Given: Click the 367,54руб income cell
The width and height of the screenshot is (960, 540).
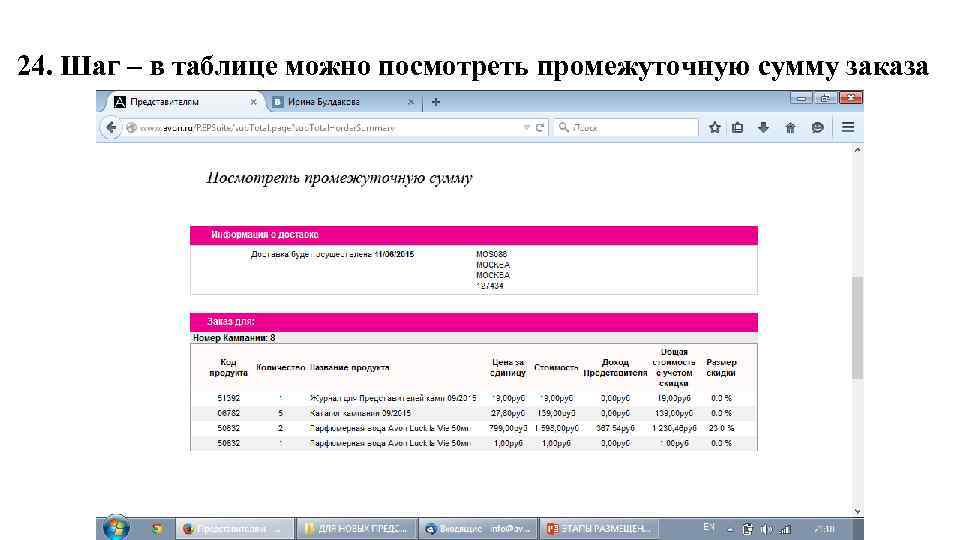Looking at the screenshot, I should pyautogui.click(x=615, y=428).
